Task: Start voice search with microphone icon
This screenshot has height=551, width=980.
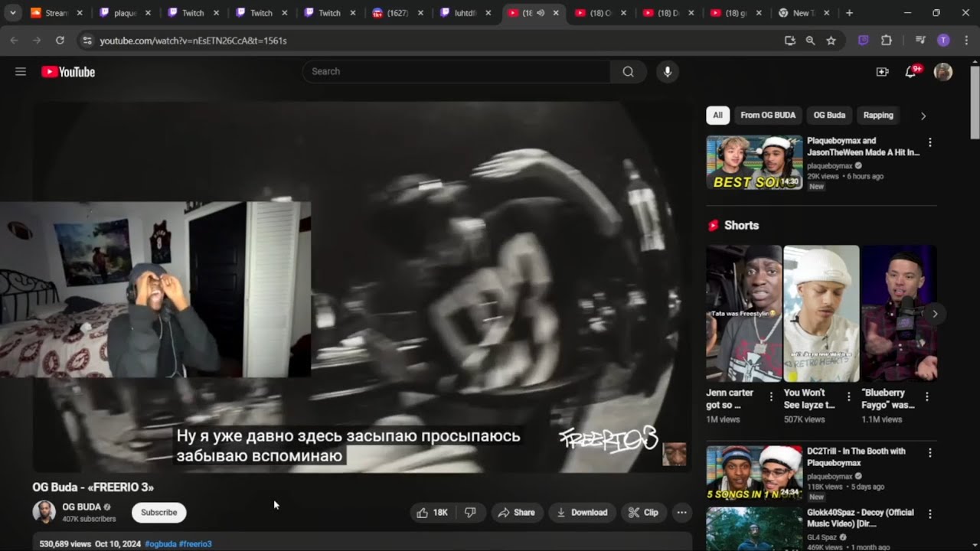Action: (668, 72)
